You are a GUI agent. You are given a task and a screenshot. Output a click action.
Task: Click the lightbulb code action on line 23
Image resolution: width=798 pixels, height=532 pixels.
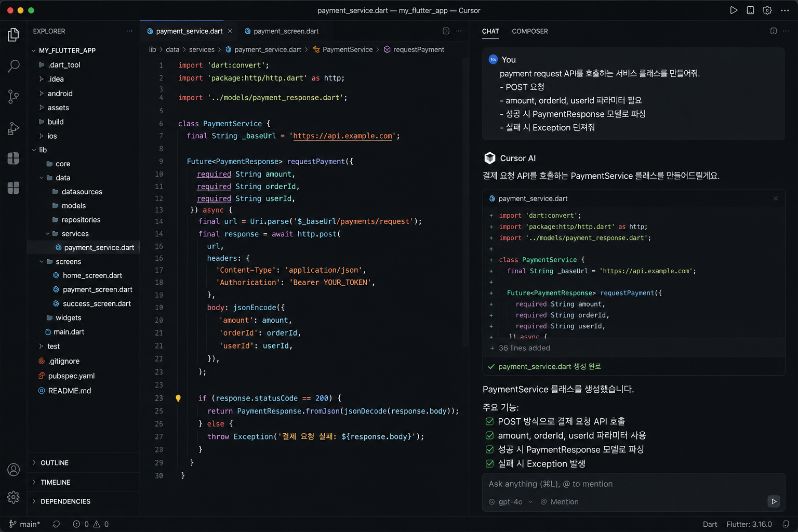tap(178, 398)
